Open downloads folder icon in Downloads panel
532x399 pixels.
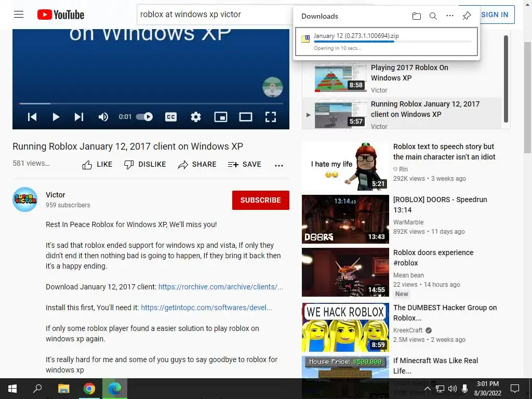416,16
